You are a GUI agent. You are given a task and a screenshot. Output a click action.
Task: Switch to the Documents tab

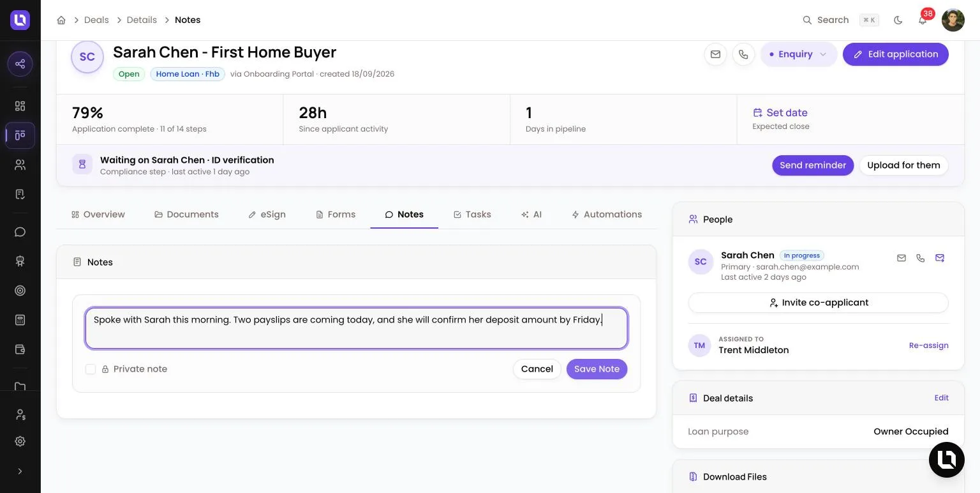pyautogui.click(x=186, y=215)
